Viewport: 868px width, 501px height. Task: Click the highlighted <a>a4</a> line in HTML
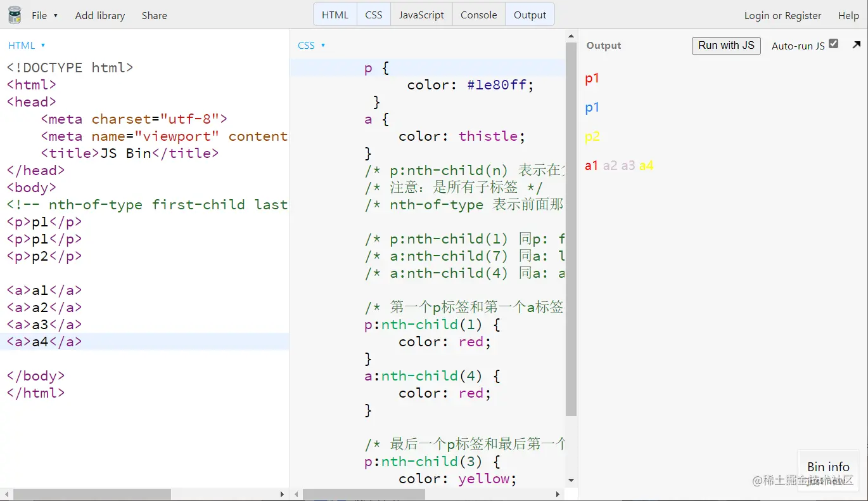coord(44,342)
